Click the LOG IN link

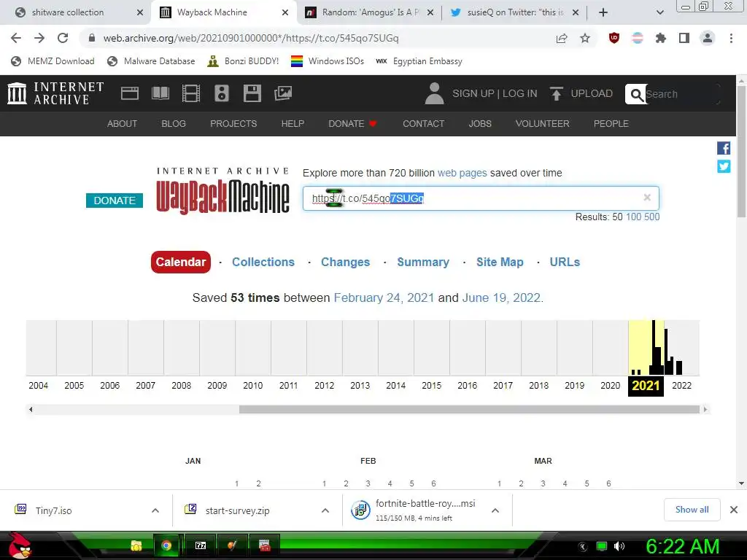coord(519,93)
